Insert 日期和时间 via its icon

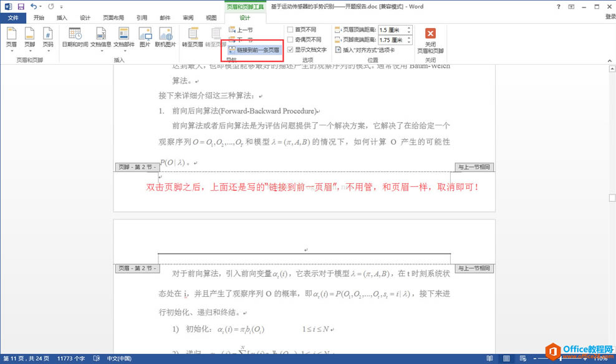click(x=75, y=34)
